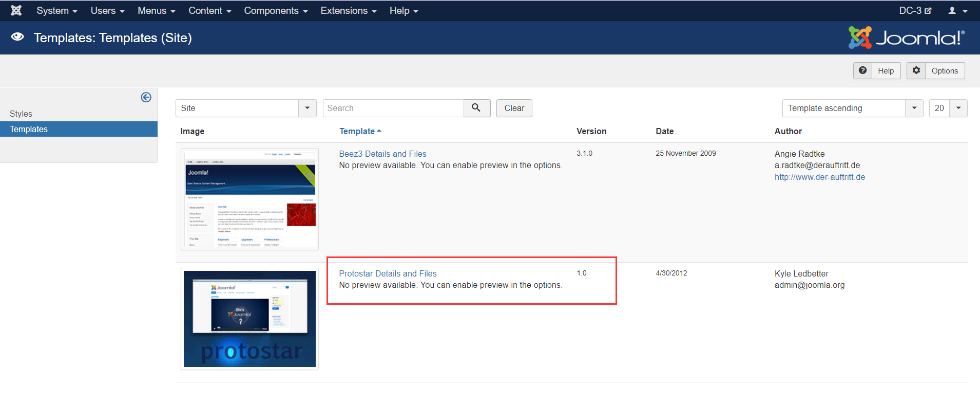Click into the Search input field
Screen dimensions: 980x405
[393, 108]
